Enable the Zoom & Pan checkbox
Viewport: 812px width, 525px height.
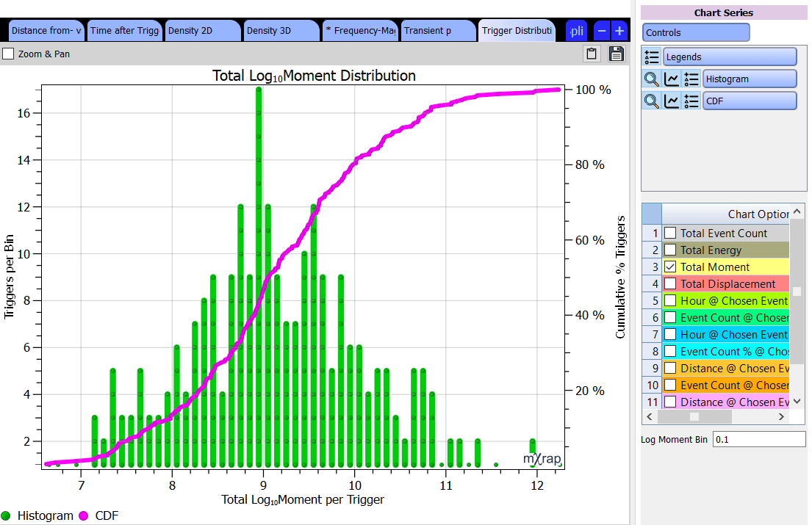(x=8, y=54)
